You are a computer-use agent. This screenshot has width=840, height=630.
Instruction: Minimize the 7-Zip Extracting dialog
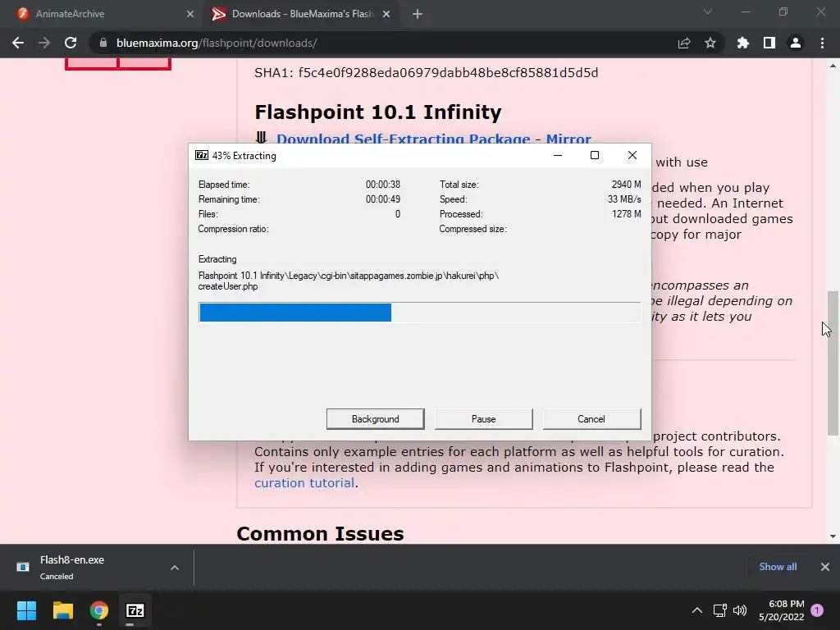click(558, 155)
